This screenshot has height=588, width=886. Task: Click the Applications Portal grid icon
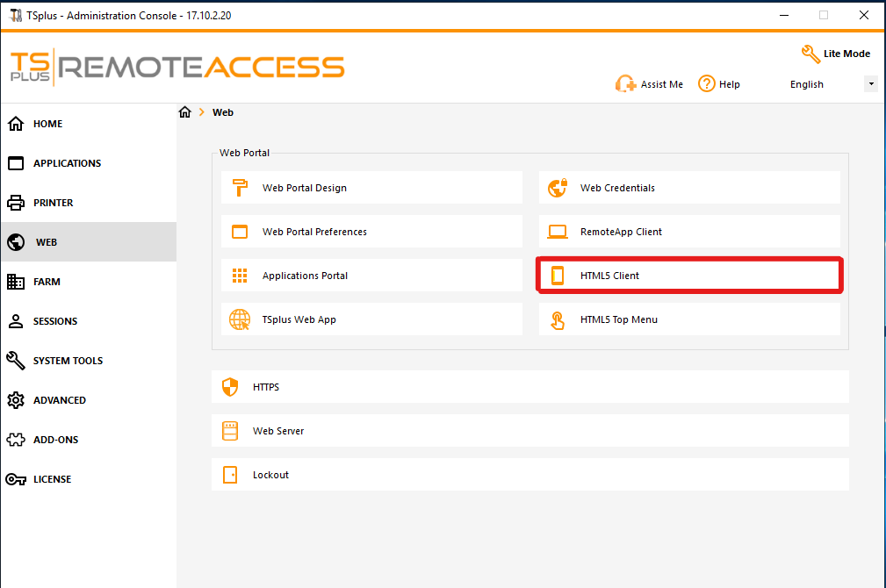coord(240,276)
